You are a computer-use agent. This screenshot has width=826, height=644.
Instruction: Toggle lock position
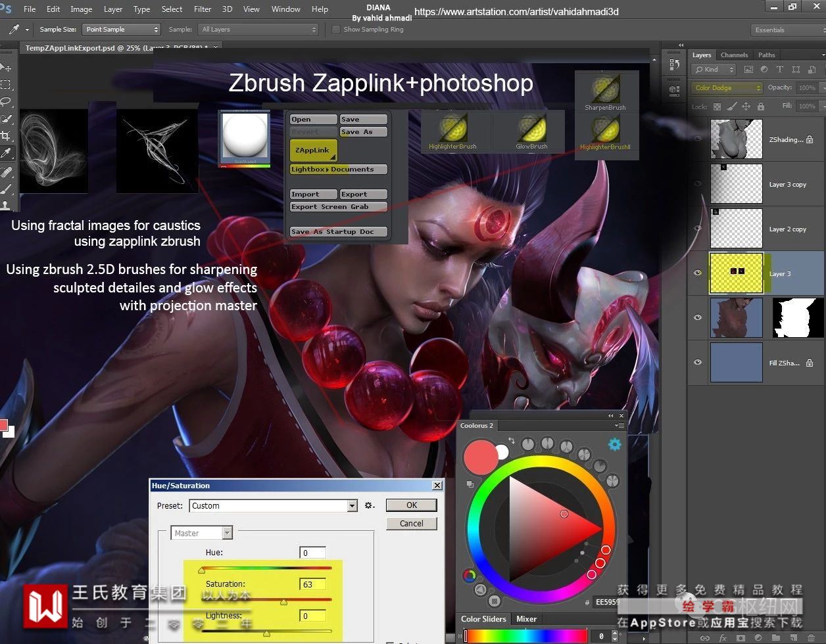746,106
